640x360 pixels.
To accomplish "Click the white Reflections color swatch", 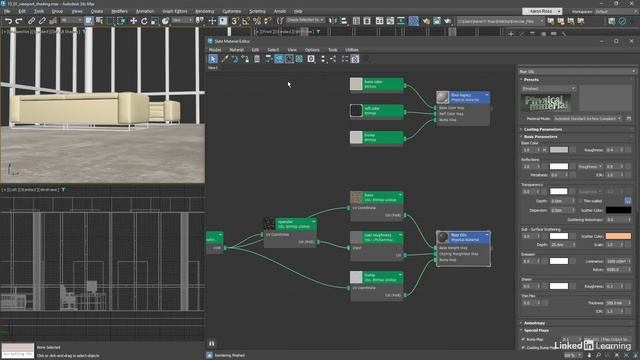I will click(559, 166).
